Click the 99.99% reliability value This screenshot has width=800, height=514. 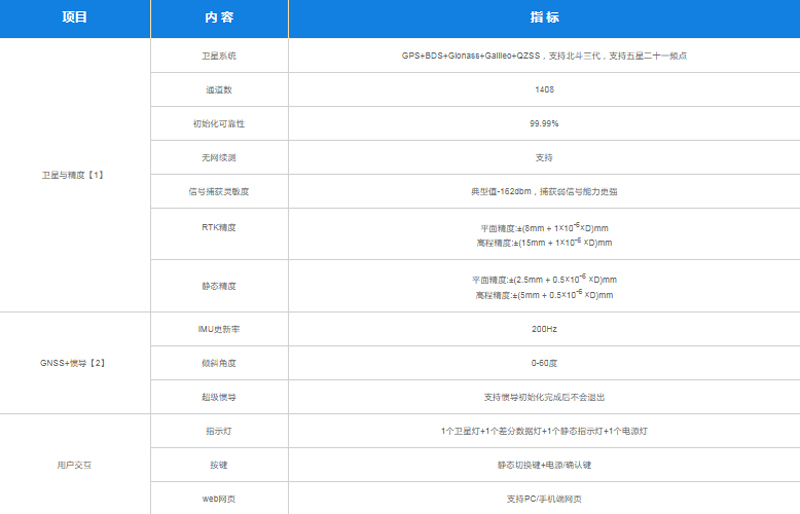click(x=544, y=123)
